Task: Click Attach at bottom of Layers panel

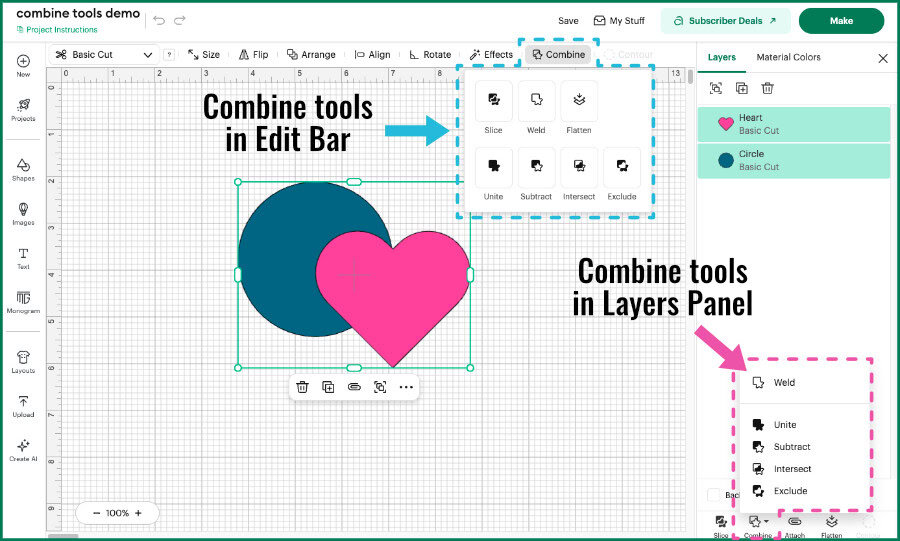Action: coord(794,526)
